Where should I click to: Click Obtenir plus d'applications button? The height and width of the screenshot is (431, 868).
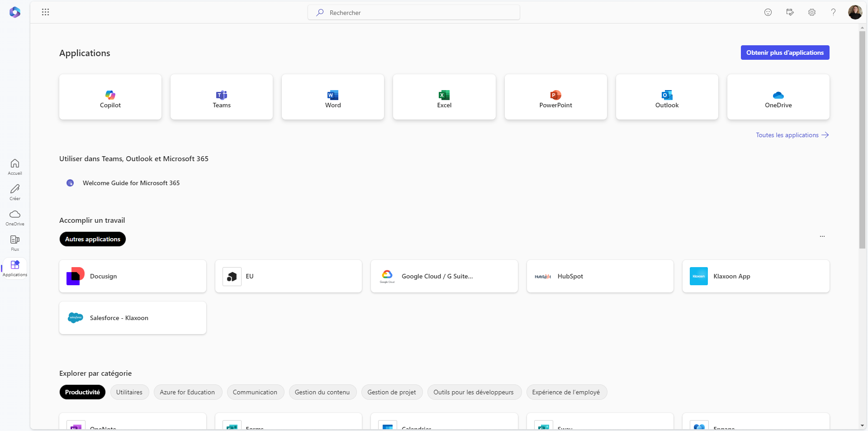coord(785,53)
